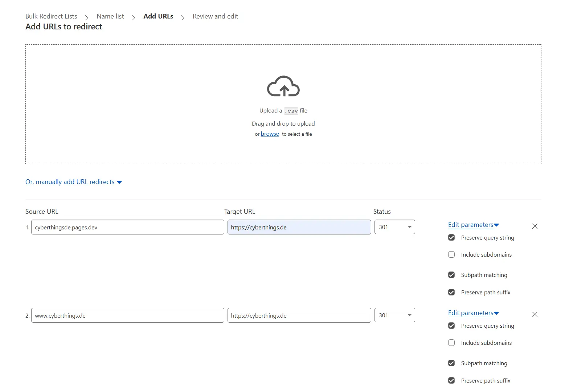Viewport: 569px width, 392px height.
Task: Remove redirect row 2 with X icon
Action: 535,314
